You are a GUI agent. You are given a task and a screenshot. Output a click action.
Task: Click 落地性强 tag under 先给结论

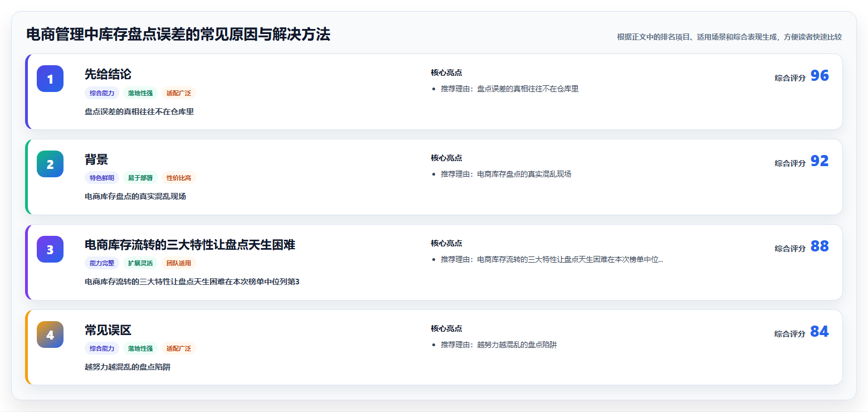(x=140, y=93)
